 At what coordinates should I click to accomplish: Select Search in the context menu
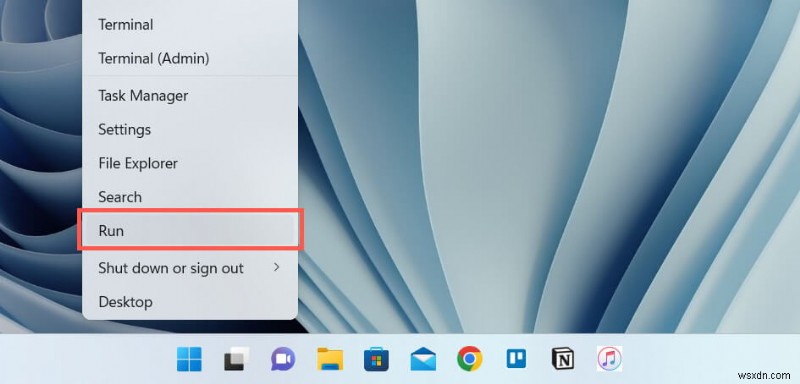coord(190,197)
